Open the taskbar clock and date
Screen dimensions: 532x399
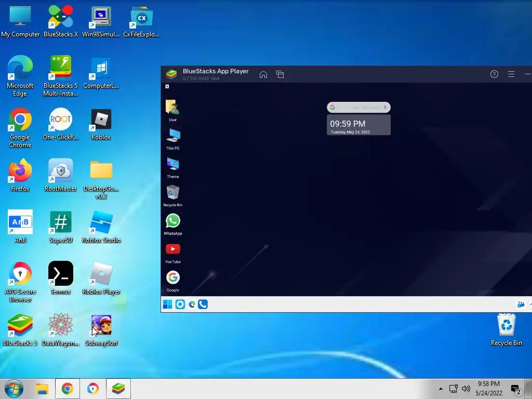488,389
